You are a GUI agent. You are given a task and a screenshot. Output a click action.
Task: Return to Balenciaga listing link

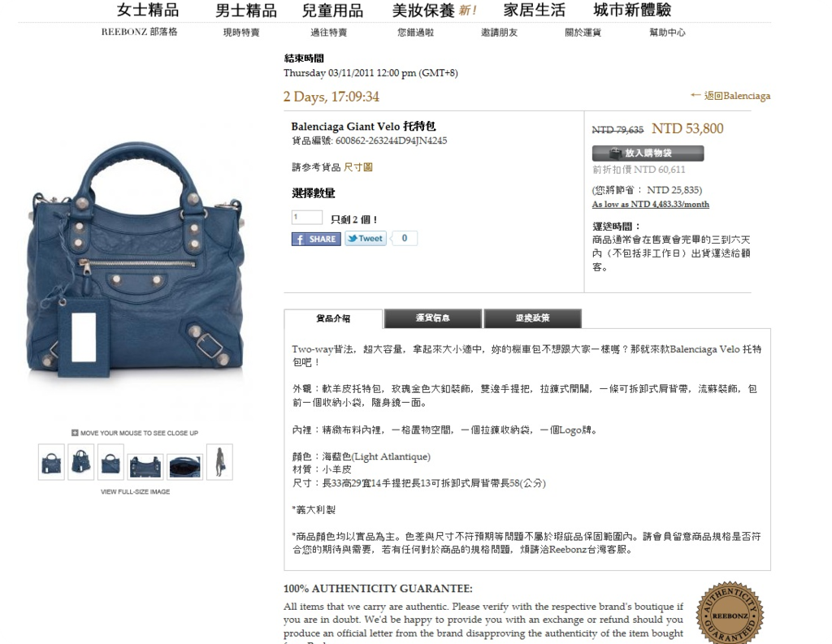pos(730,96)
